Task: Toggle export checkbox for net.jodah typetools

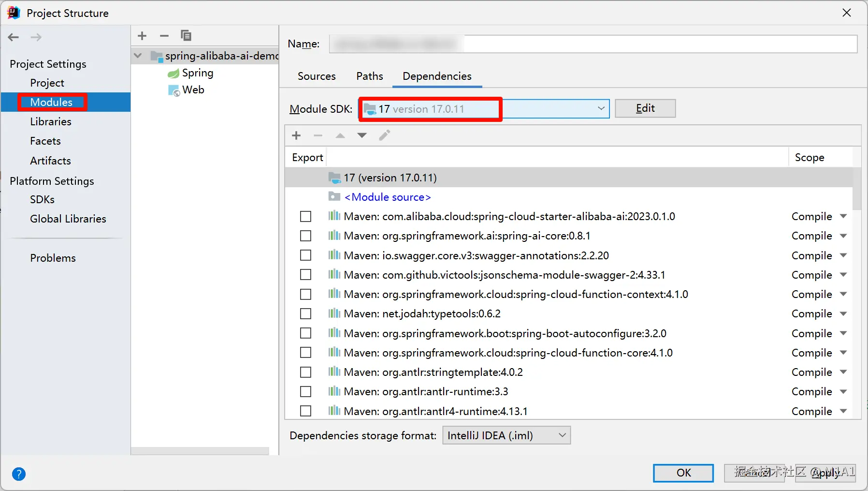Action: 305,313
